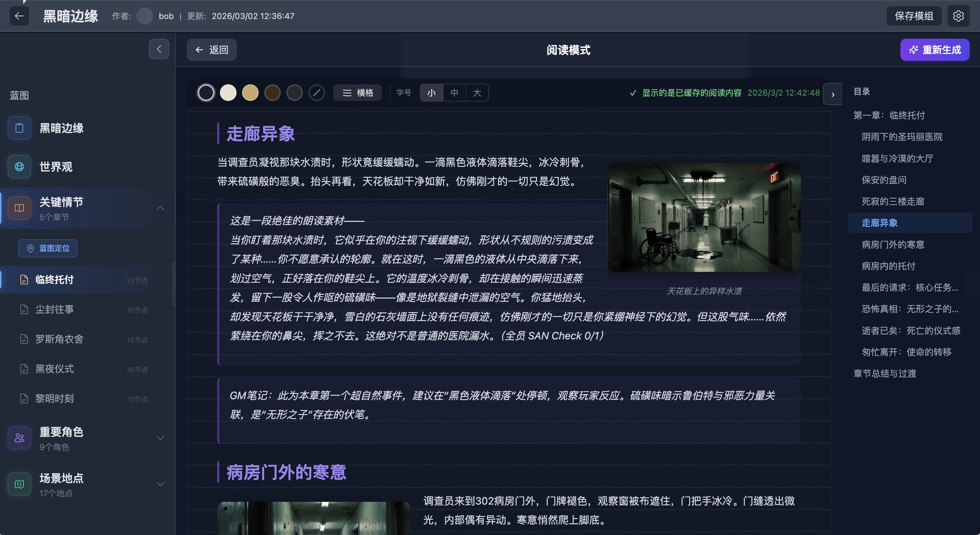Screen dimensions: 980x535
Task: Click the 黑暗边缘 module icon
Action: (x=19, y=128)
